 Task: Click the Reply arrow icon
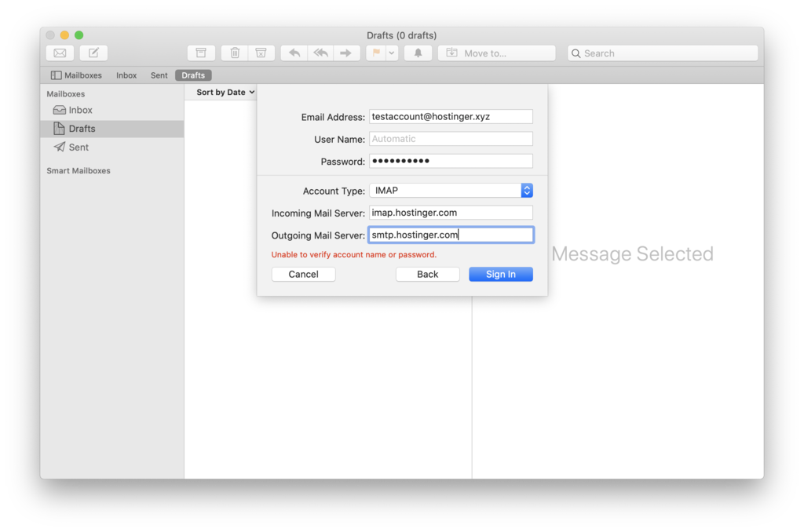[294, 53]
